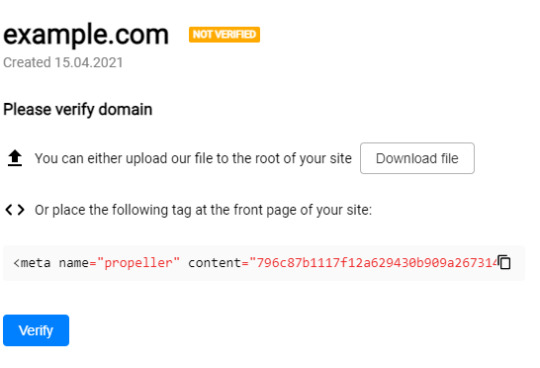Click the red content hash string

(x=374, y=263)
